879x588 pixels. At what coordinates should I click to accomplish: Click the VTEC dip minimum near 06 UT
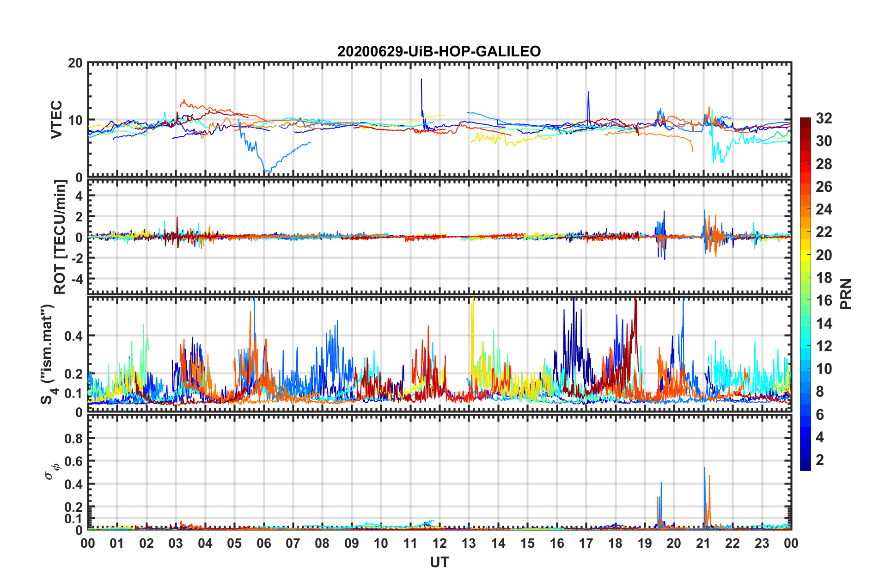[267, 171]
